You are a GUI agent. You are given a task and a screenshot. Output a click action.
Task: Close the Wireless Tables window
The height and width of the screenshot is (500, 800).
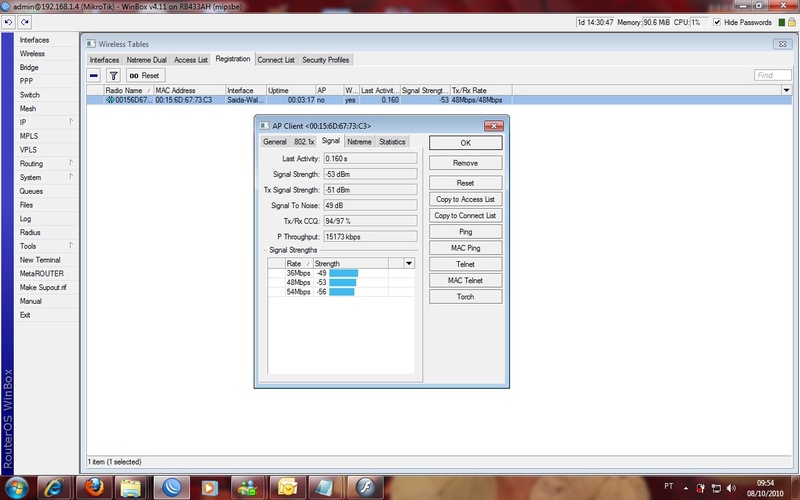[x=782, y=44]
